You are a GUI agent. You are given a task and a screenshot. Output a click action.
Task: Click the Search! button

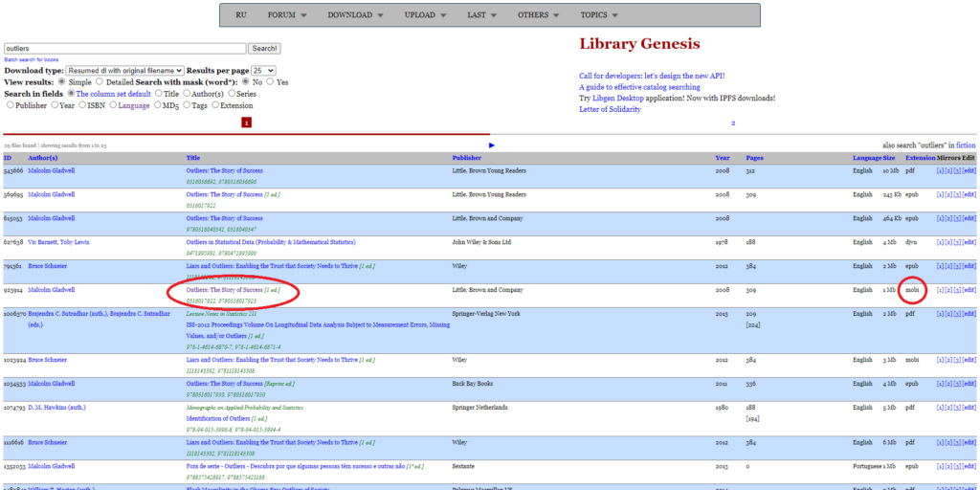coord(264,48)
